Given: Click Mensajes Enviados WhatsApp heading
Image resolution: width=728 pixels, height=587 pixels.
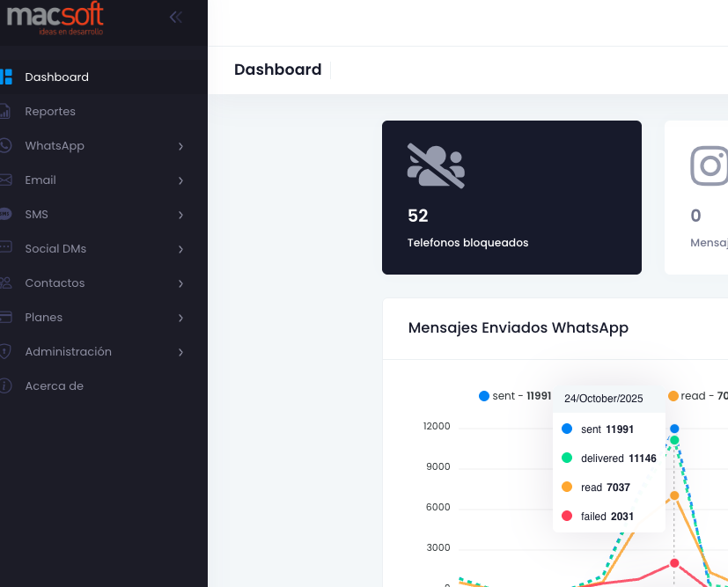Looking at the screenshot, I should [x=518, y=327].
